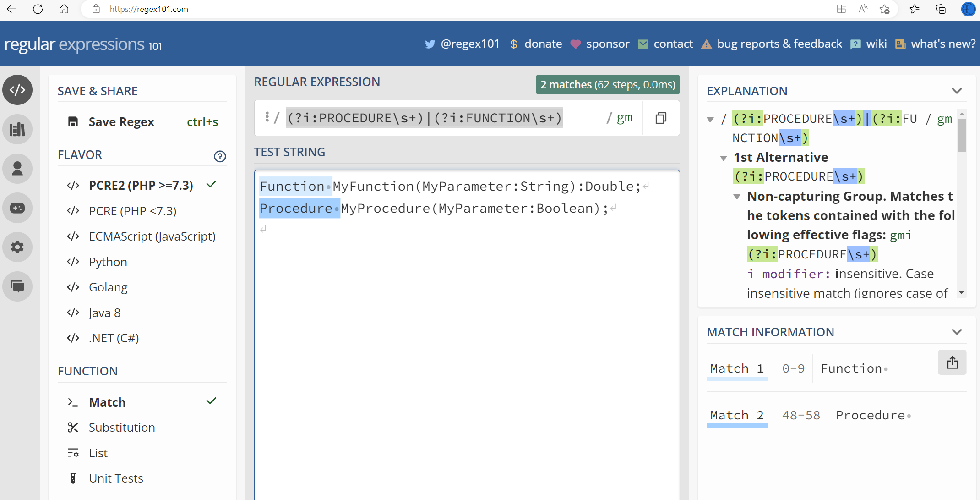Viewport: 980px width, 500px height.
Task: Copy the regular expression to clipboard
Action: (661, 118)
